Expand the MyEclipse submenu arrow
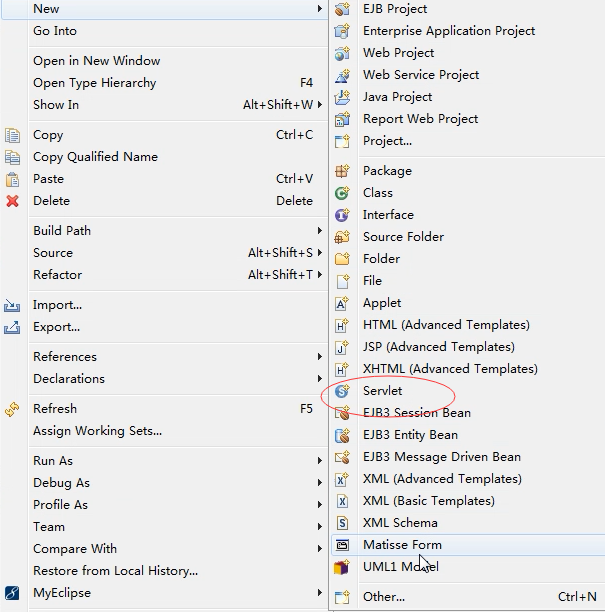 click(x=320, y=593)
